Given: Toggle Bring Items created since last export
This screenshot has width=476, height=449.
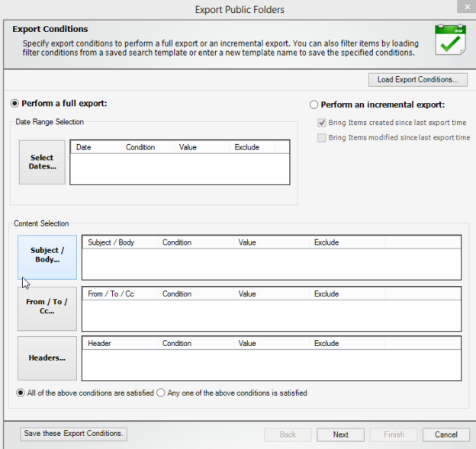Looking at the screenshot, I should [321, 123].
